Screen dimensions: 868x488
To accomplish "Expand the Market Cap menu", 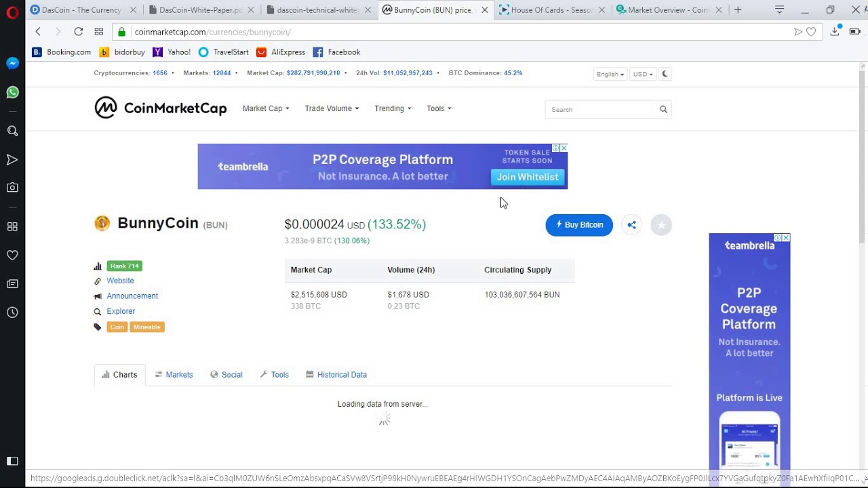I will pyautogui.click(x=266, y=108).
